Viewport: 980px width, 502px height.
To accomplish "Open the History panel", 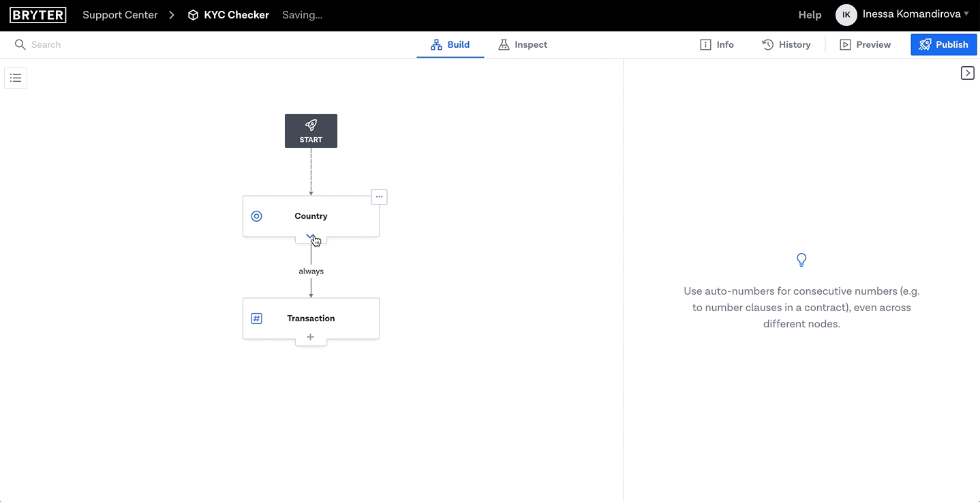I will pos(786,44).
